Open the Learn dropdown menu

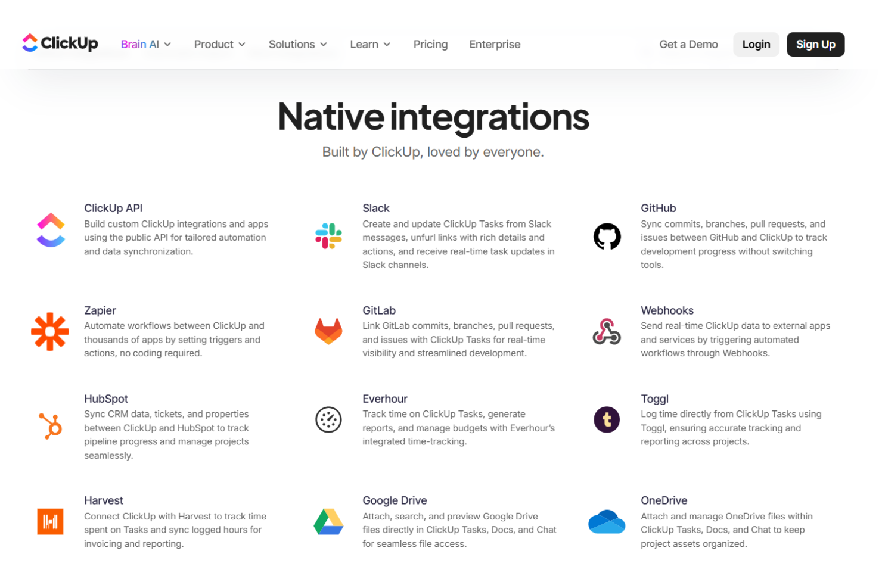click(370, 45)
